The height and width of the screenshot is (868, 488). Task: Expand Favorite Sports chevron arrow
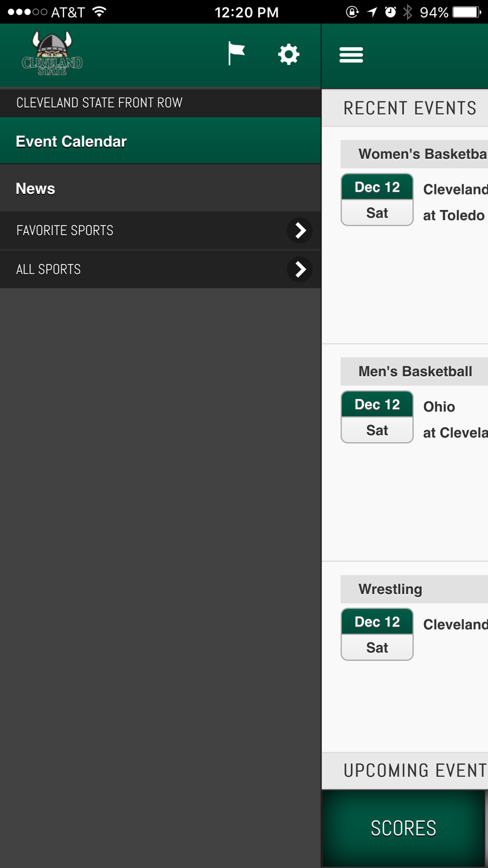(x=300, y=230)
